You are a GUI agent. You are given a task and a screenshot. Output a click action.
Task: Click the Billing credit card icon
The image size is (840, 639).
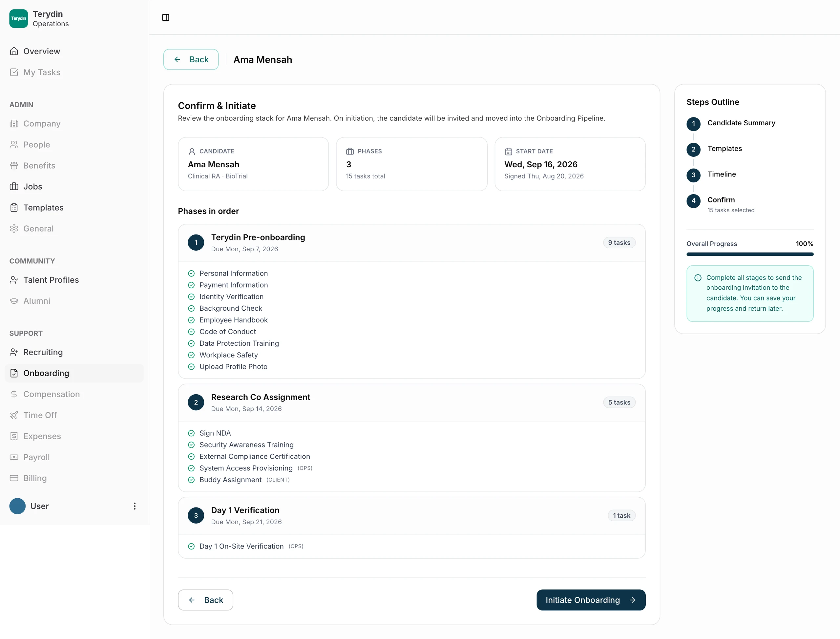click(14, 478)
